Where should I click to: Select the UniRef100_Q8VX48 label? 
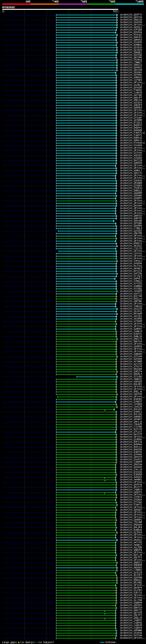click(131, 70)
